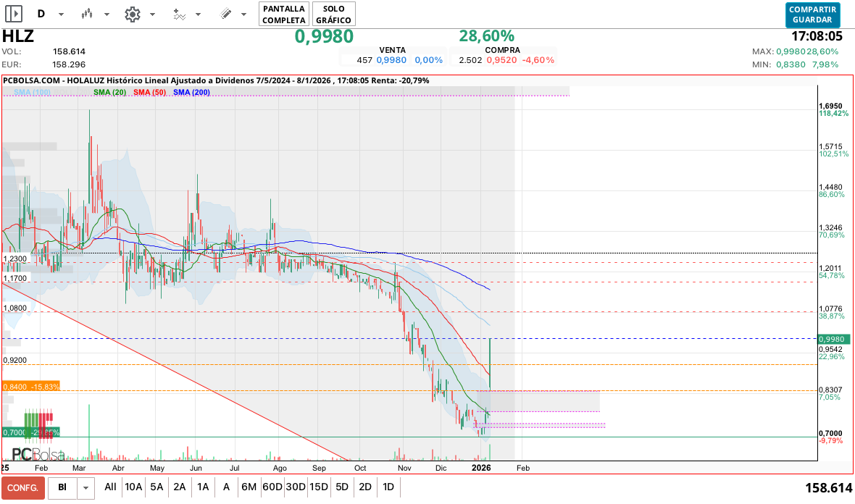Click the orange 0,8400 price alert tag
This screenshot has width=855, height=504.
pos(30,387)
